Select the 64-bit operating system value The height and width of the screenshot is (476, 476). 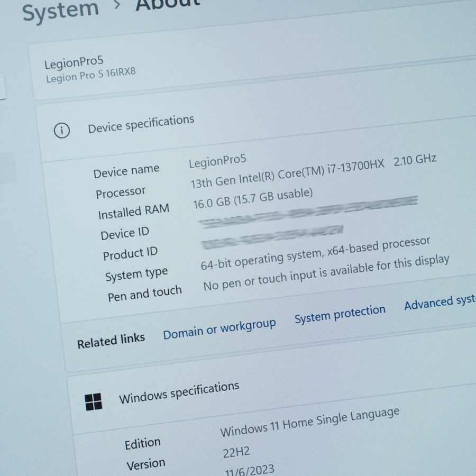pyautogui.click(x=315, y=253)
